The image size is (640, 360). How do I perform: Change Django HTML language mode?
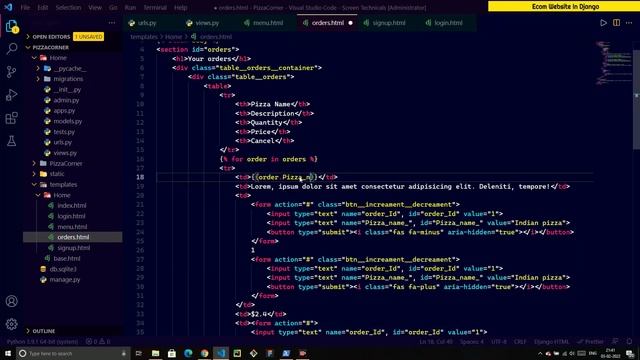[551, 342]
